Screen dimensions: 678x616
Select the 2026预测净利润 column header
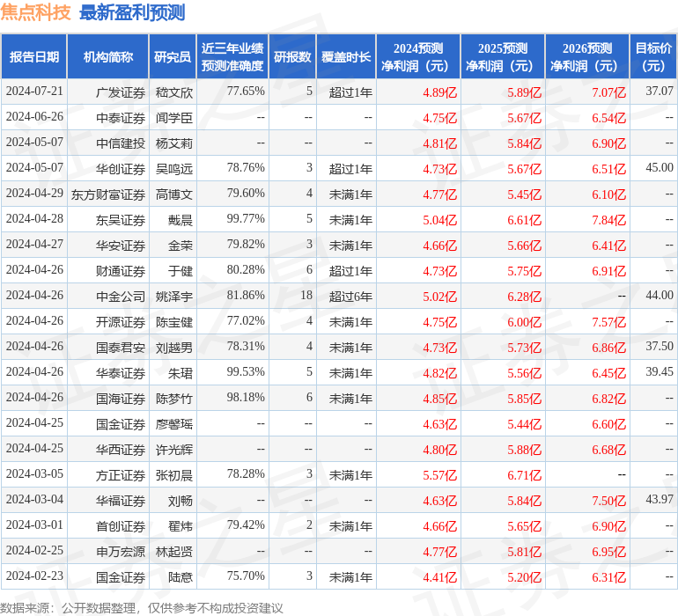(587, 56)
